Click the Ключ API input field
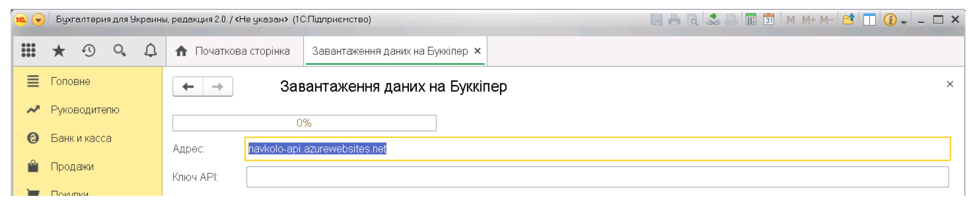980x216 pixels. (597, 177)
